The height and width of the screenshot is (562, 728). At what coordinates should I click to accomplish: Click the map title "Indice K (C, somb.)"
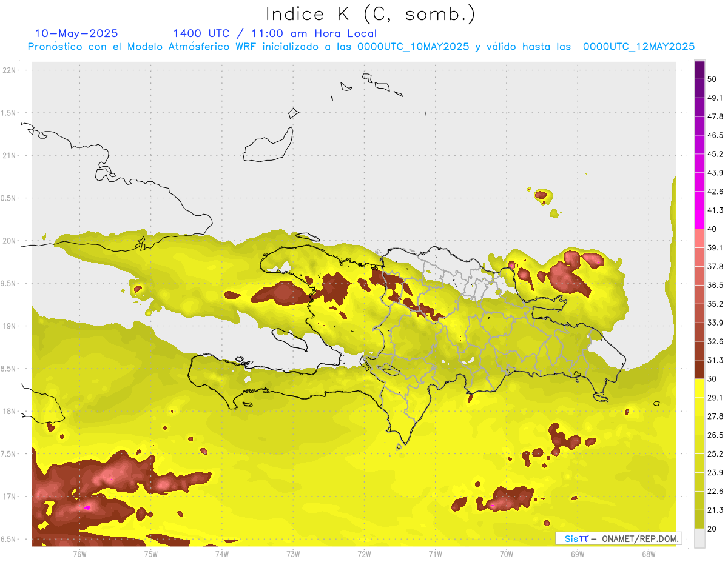pyautogui.click(x=371, y=14)
